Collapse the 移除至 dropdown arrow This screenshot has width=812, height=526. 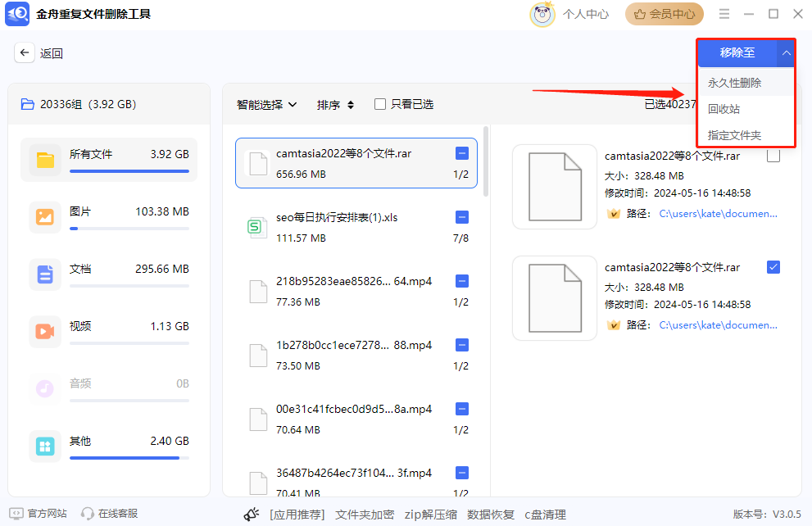tap(786, 52)
